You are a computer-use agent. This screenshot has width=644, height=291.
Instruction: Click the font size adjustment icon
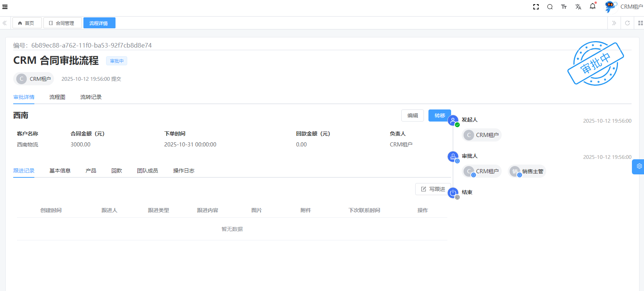(x=564, y=7)
